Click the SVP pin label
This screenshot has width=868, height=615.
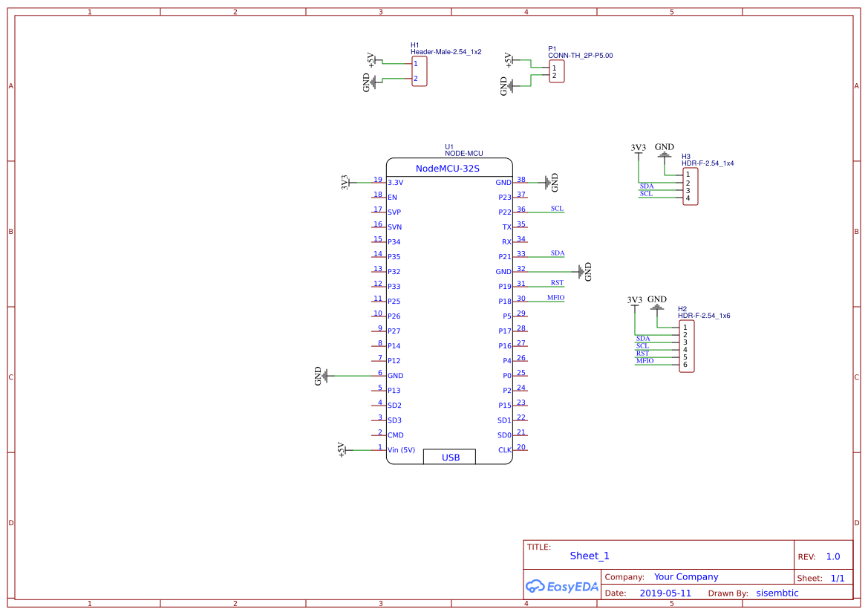(394, 212)
